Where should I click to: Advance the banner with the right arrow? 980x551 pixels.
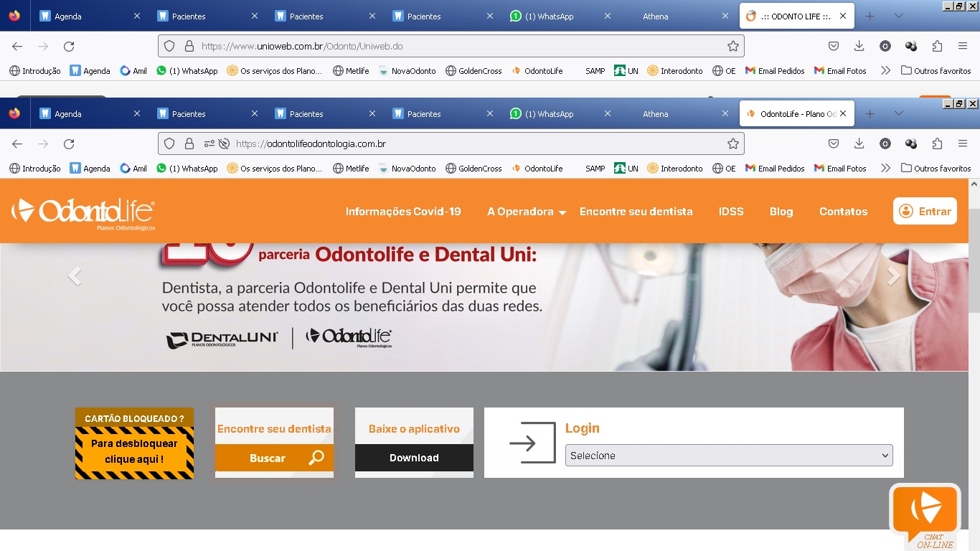893,276
